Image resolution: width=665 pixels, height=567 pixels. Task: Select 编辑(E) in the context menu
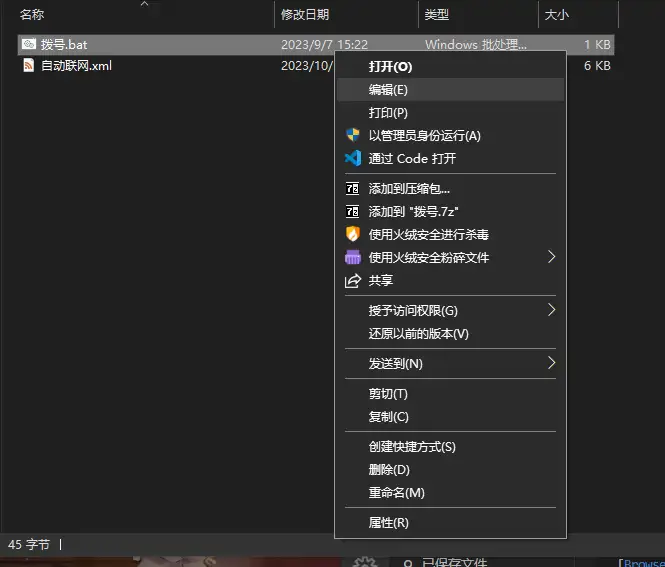[388, 89]
